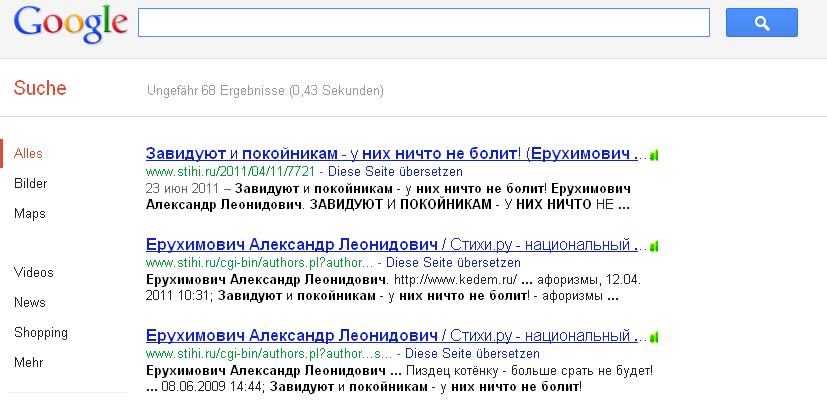Click the green bars icon beside second result title
Image resolution: width=827 pixels, height=400 pixels.
coord(655,246)
